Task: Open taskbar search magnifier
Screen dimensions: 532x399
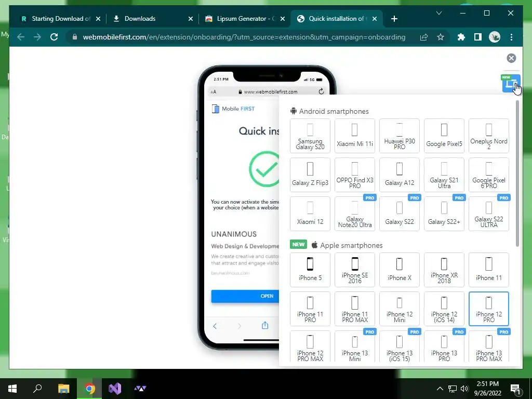Action: pyautogui.click(x=37, y=389)
